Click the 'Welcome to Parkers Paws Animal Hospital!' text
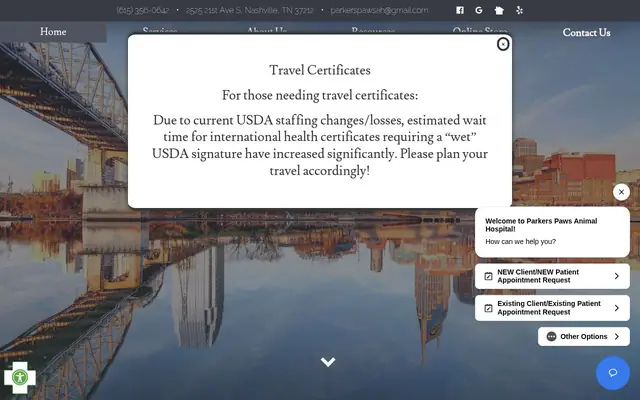 coord(541,225)
